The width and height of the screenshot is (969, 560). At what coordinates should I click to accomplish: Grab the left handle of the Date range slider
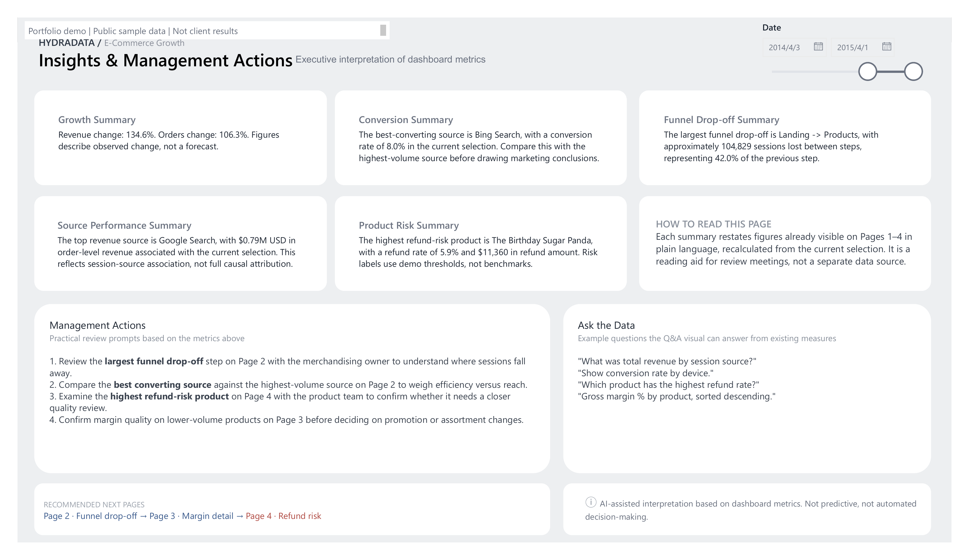[868, 71]
